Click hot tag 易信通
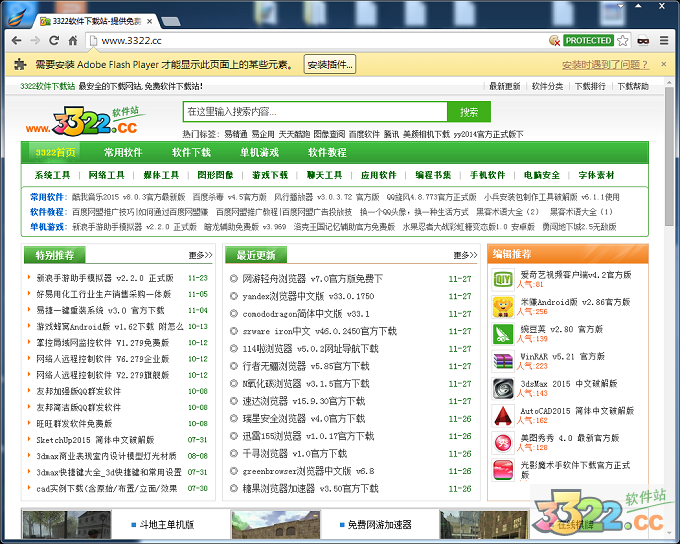Viewport: 680px width, 544px height. coord(235,134)
